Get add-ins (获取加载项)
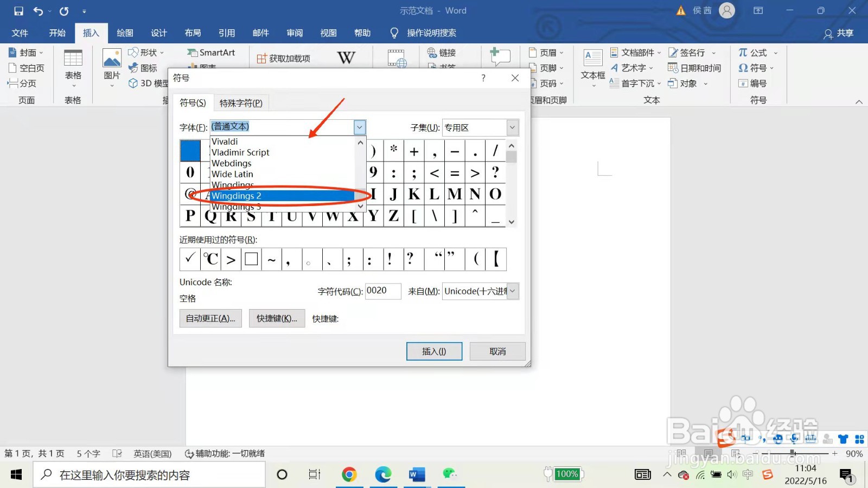The width and height of the screenshot is (868, 488). click(x=283, y=58)
